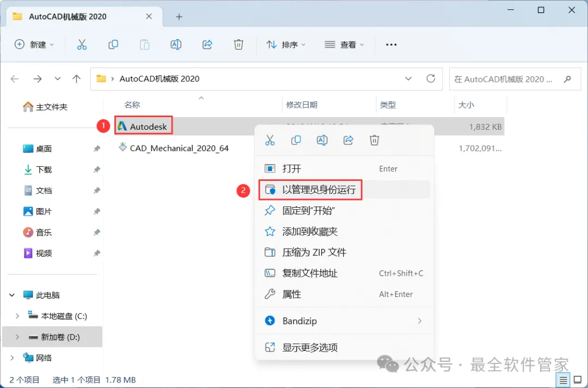Choose 以管理员身份运行 from context menu
This screenshot has width=588, height=388.
[344, 190]
